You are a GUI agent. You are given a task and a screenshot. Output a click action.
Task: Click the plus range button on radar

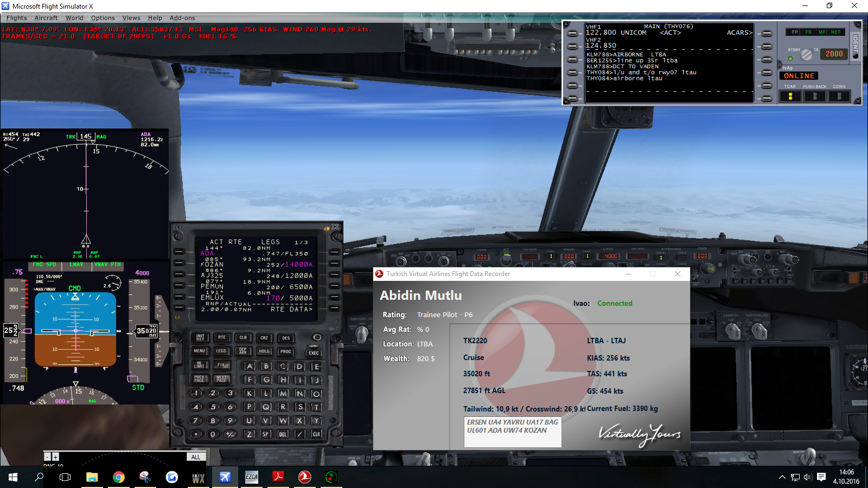[55, 457]
